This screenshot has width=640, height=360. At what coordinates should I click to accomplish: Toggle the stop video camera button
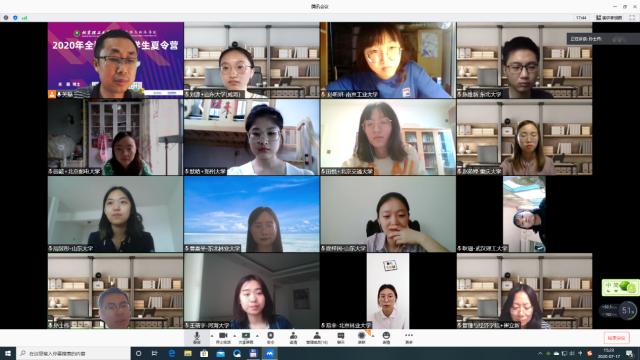pos(223,338)
